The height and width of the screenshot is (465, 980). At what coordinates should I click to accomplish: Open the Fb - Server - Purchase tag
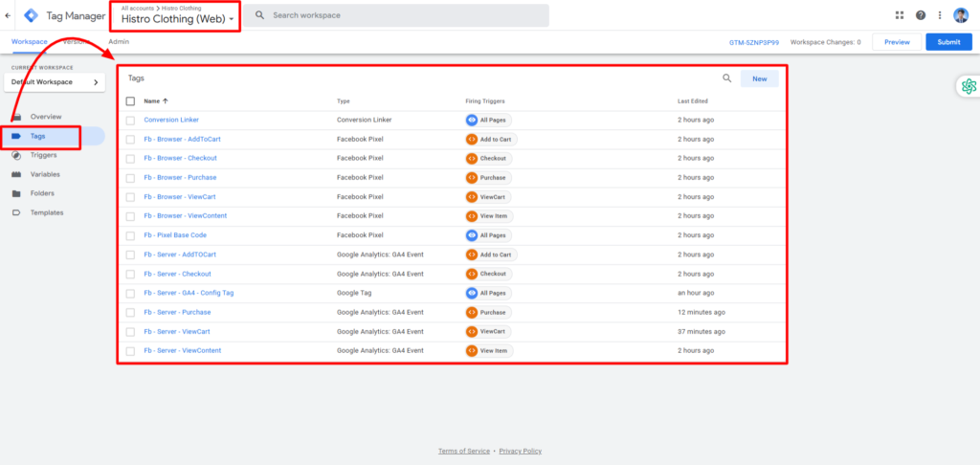point(177,312)
